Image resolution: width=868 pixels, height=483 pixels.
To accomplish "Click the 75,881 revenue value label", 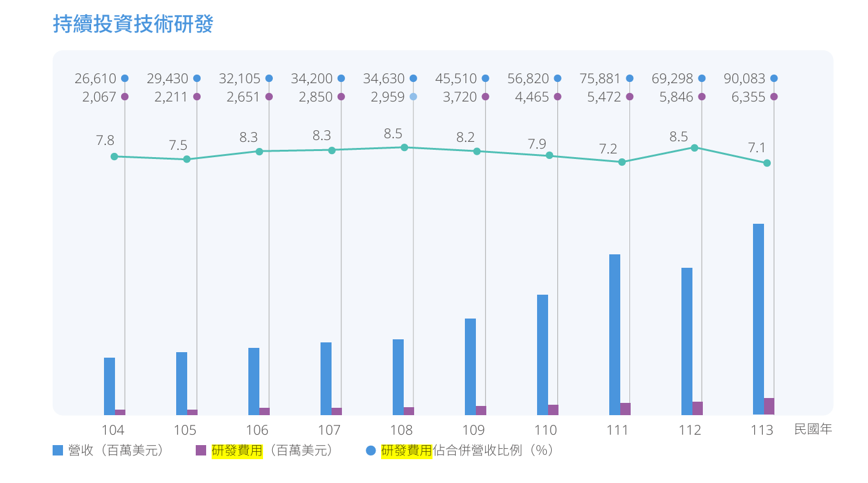I will tap(599, 78).
